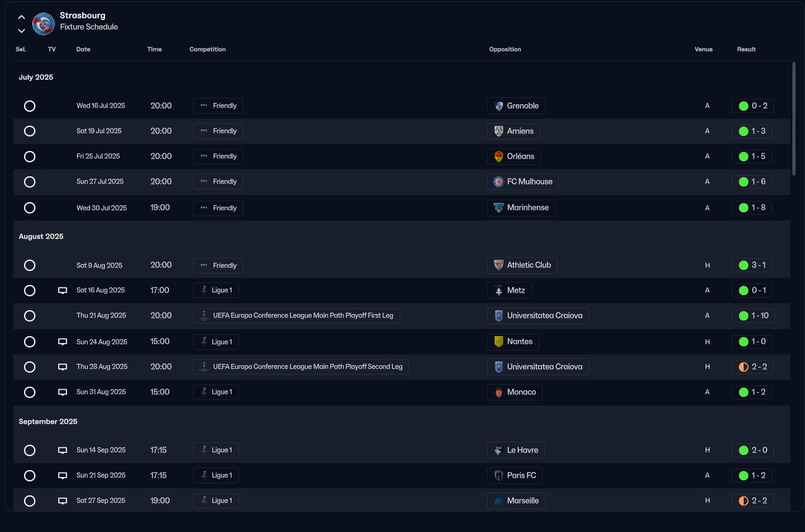Select the Monaco fixture radio button
805x532 pixels.
tap(30, 392)
